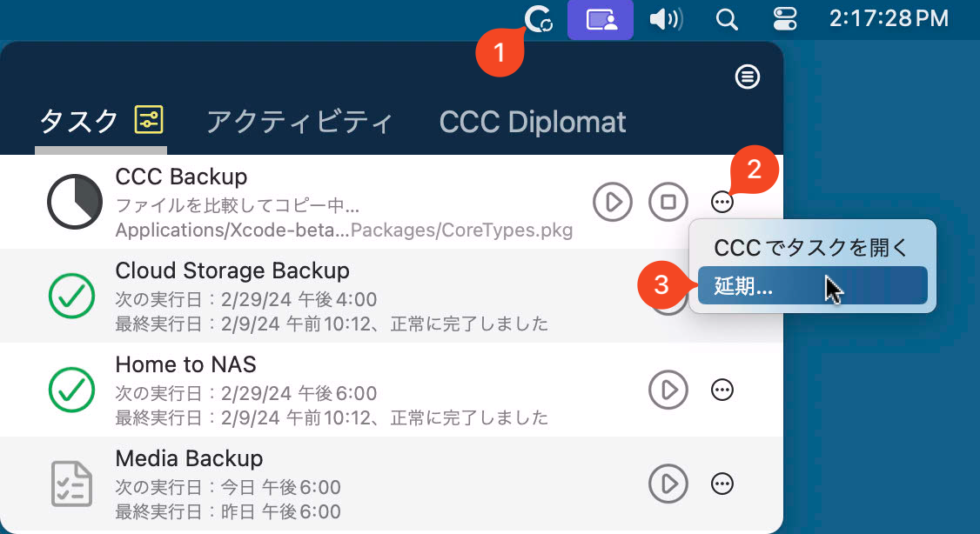
Task: Open more options for Home to NAS
Action: pyautogui.click(x=722, y=390)
